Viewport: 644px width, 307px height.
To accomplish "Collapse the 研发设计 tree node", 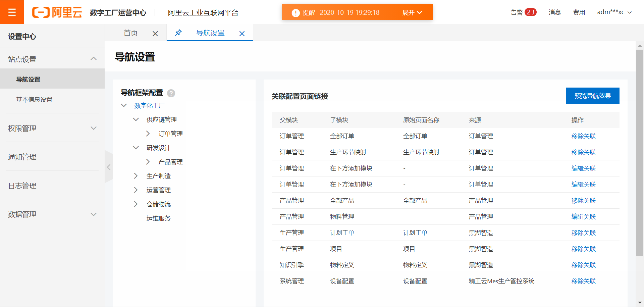I will (x=136, y=148).
